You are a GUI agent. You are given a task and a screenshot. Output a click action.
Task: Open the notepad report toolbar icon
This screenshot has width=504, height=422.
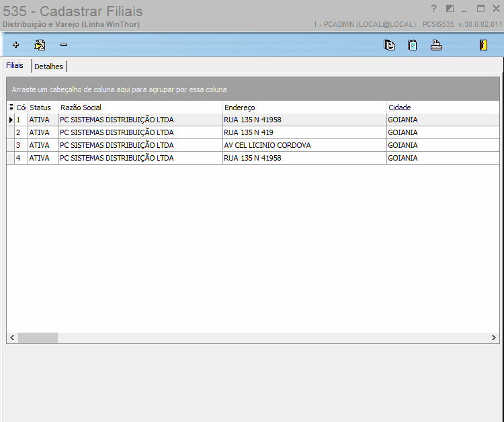[413, 45]
